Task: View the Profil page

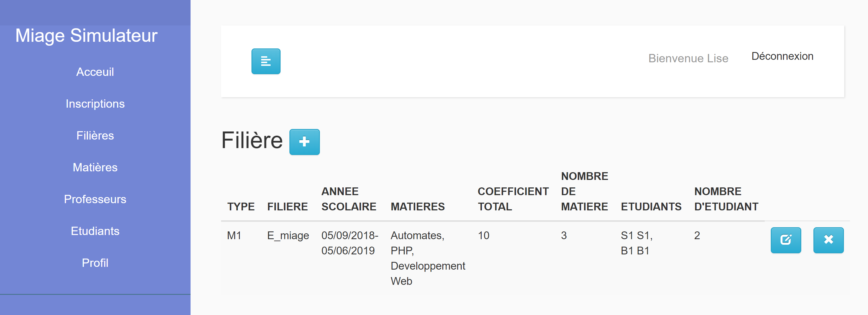Action: coord(95,263)
